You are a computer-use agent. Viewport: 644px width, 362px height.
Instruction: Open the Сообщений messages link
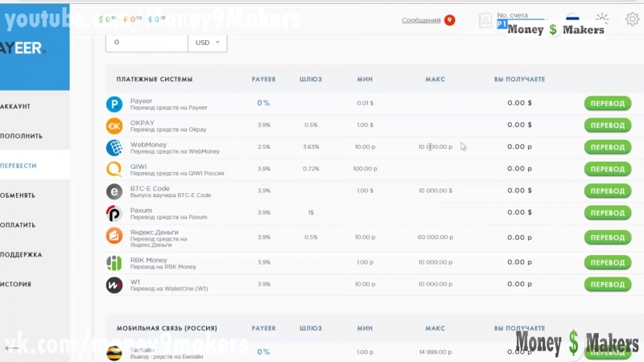point(421,20)
